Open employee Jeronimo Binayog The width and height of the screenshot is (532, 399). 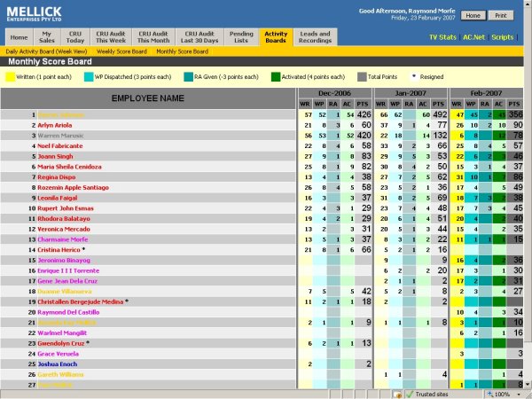point(64,261)
